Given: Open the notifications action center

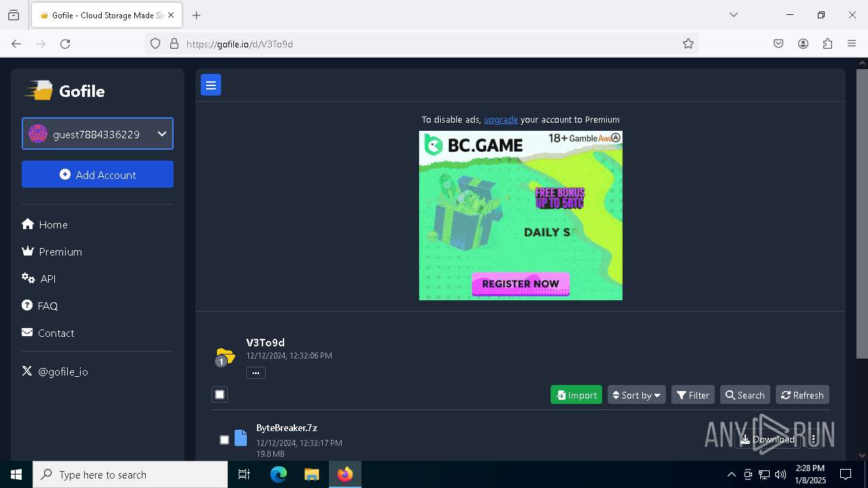Looking at the screenshot, I should (x=846, y=474).
